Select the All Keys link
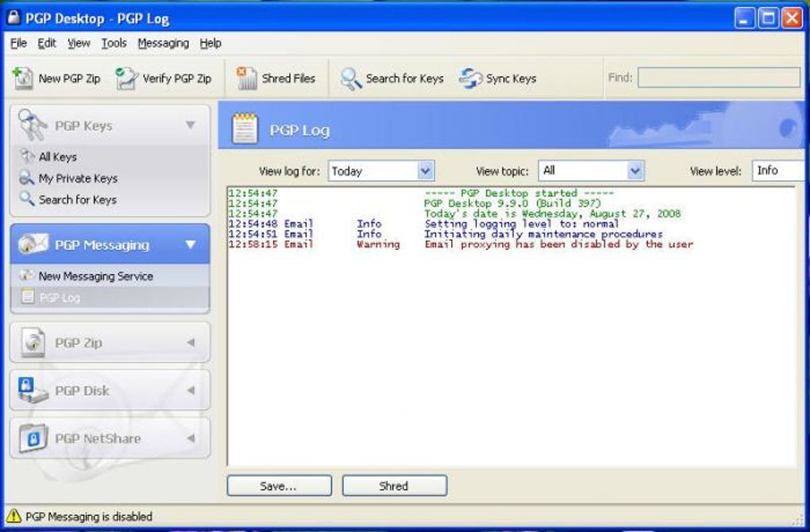Screen dimensions: 810x532 tap(57, 156)
